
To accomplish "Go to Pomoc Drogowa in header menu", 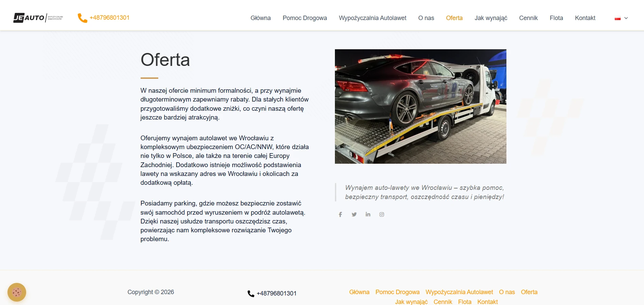I will pyautogui.click(x=305, y=18).
